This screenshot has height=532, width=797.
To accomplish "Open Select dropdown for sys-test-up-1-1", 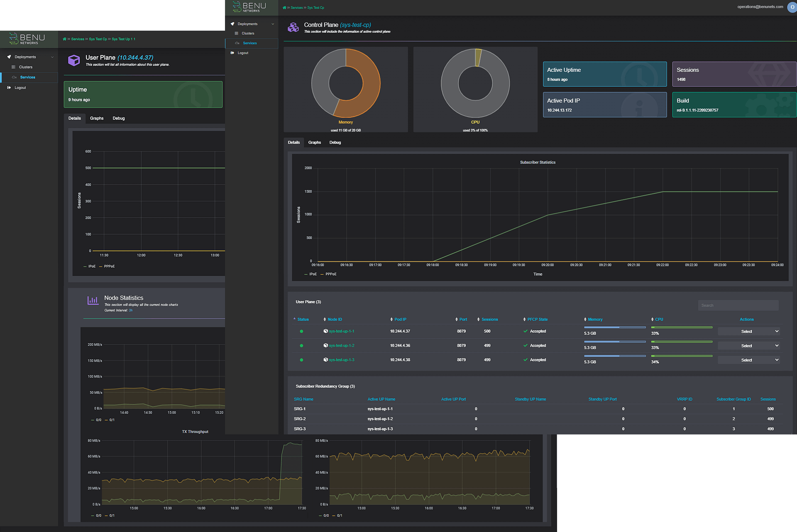I will (x=749, y=332).
